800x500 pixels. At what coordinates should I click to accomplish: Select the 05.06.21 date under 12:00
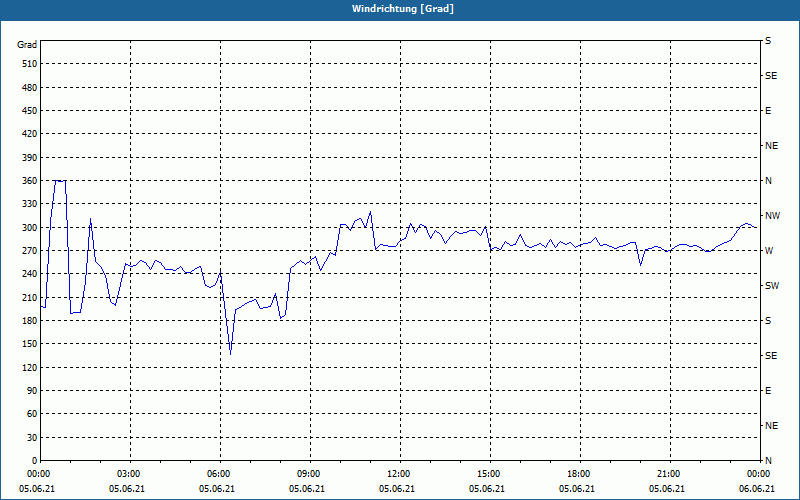pyautogui.click(x=396, y=489)
